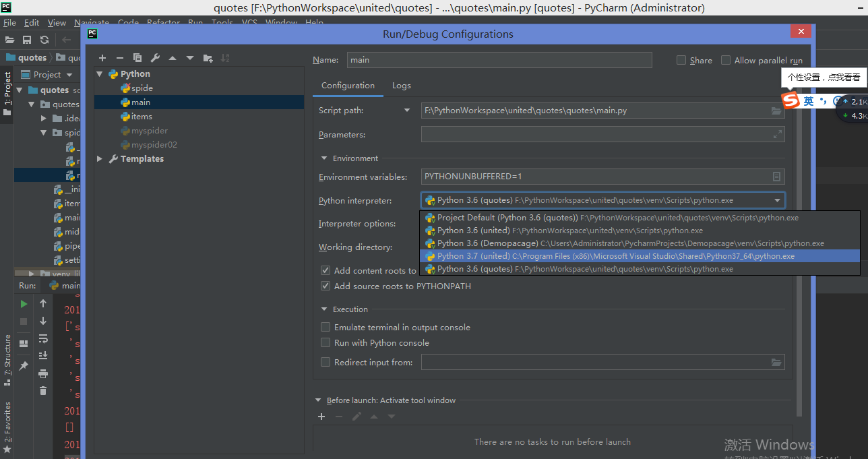Screen dimensions: 868x459
Task: Rerun main with the green play icon
Action: pyautogui.click(x=24, y=304)
